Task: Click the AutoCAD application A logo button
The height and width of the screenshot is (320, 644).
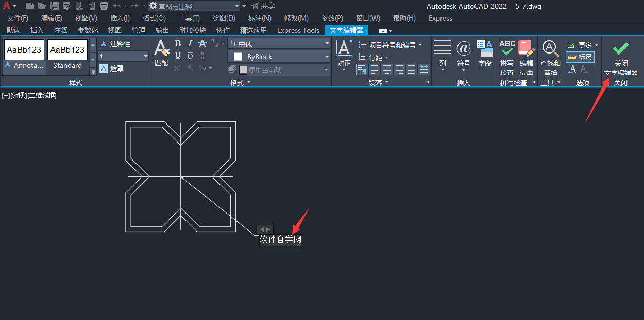Action: click(7, 6)
